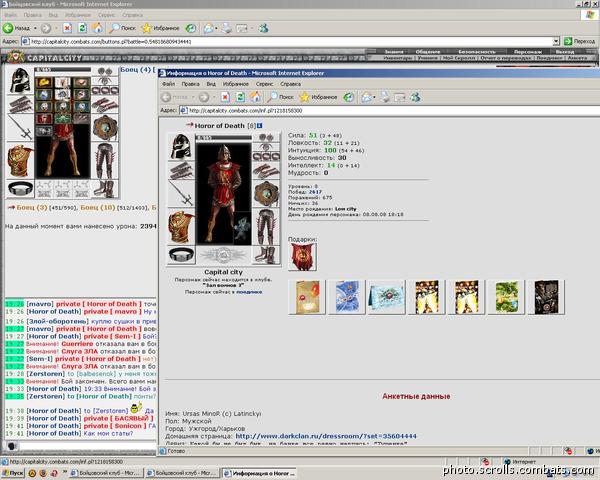Viewport: 600px width, 480px height.
Task: Click address field with buttons.pl URL
Action: (x=291, y=41)
